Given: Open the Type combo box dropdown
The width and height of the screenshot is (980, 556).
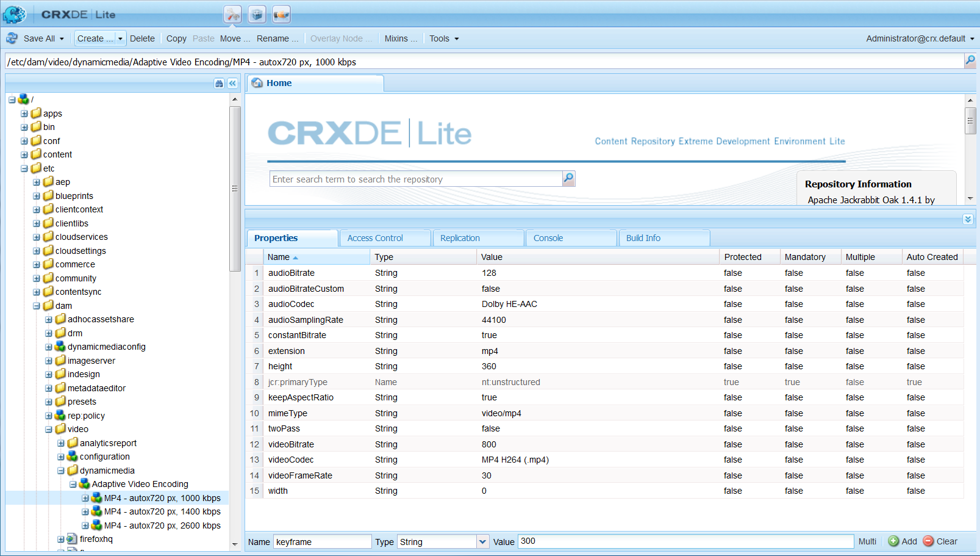Looking at the screenshot, I should (x=482, y=541).
